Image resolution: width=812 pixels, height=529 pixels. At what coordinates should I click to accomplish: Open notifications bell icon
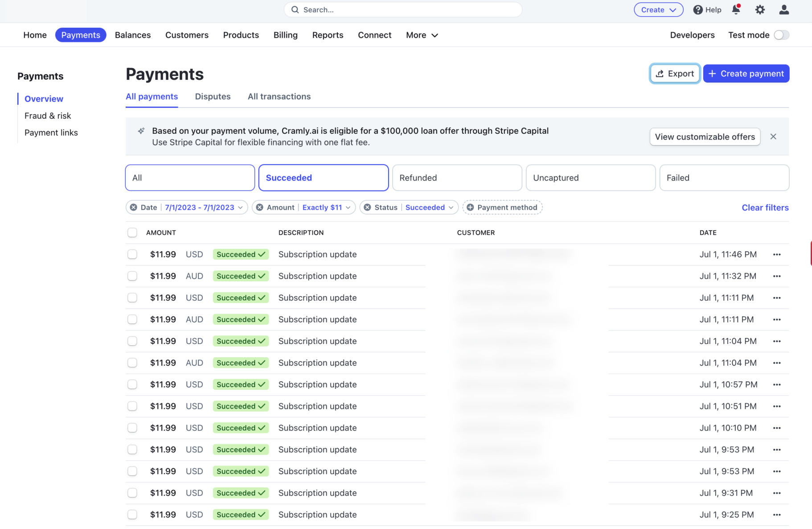[736, 9]
